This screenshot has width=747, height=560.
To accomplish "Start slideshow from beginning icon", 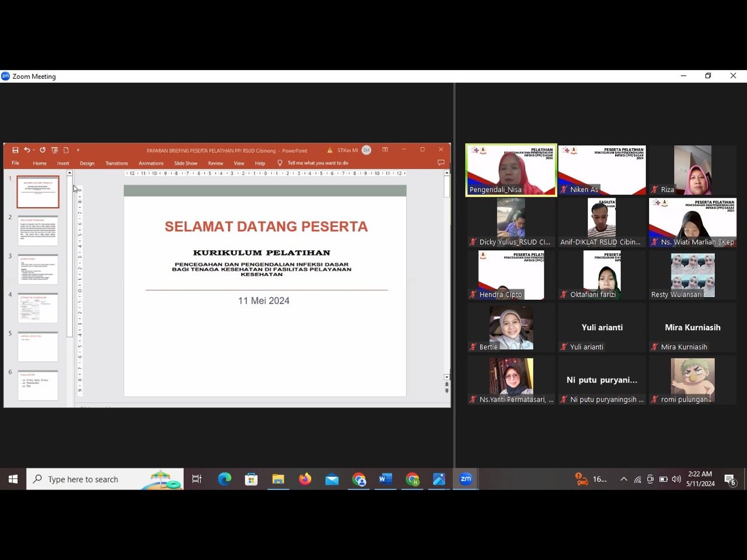I will [x=55, y=150].
